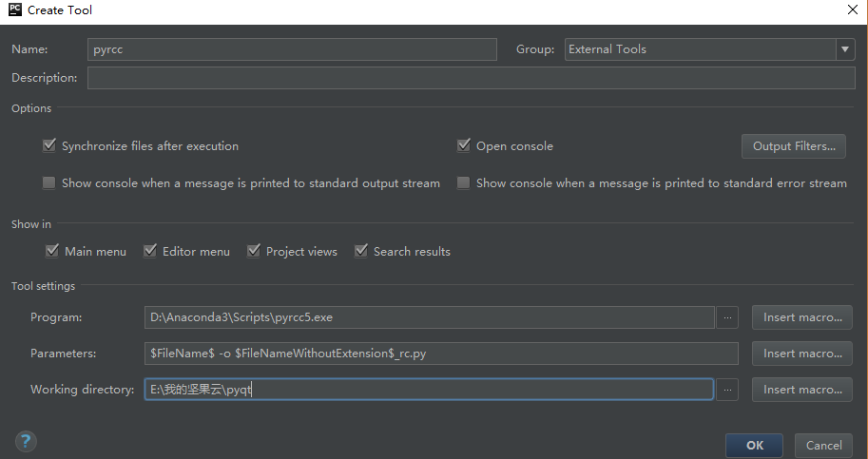Click the help question mark icon
The width and height of the screenshot is (868, 459).
(x=26, y=442)
